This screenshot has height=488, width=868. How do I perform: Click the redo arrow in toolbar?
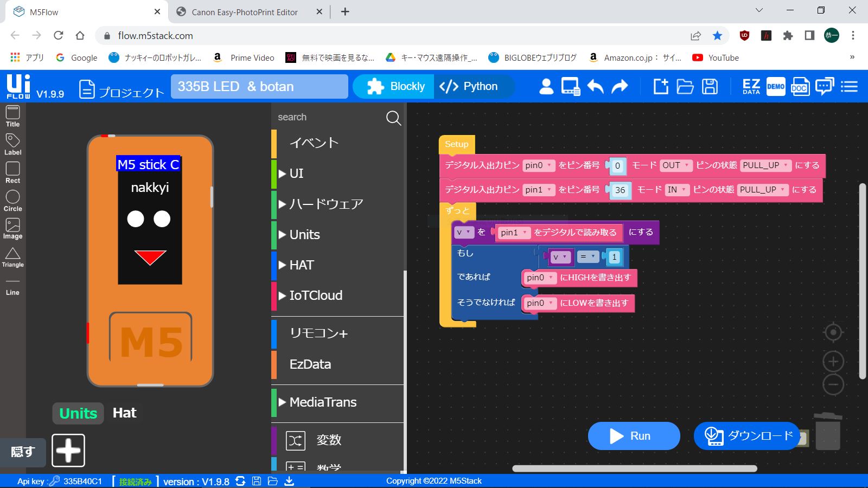620,87
